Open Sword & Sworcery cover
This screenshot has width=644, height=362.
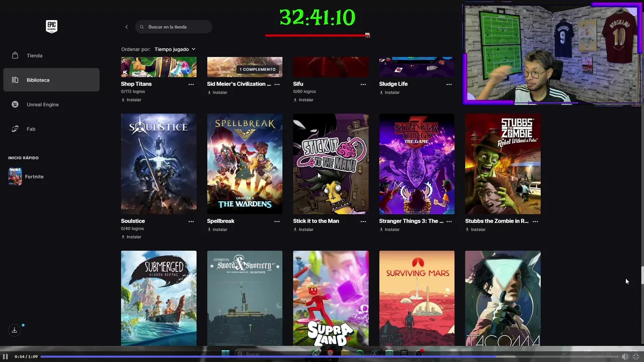pos(245,298)
